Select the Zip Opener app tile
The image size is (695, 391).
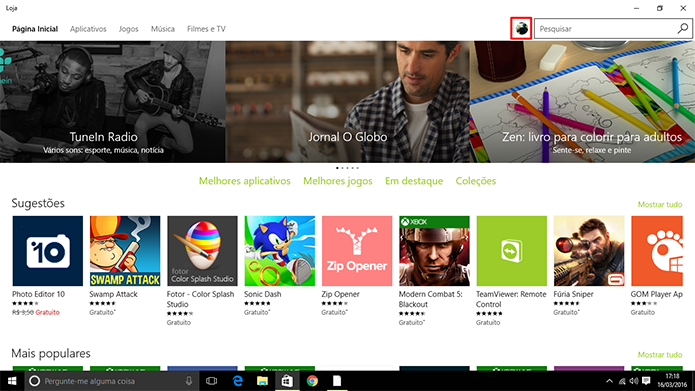click(357, 251)
